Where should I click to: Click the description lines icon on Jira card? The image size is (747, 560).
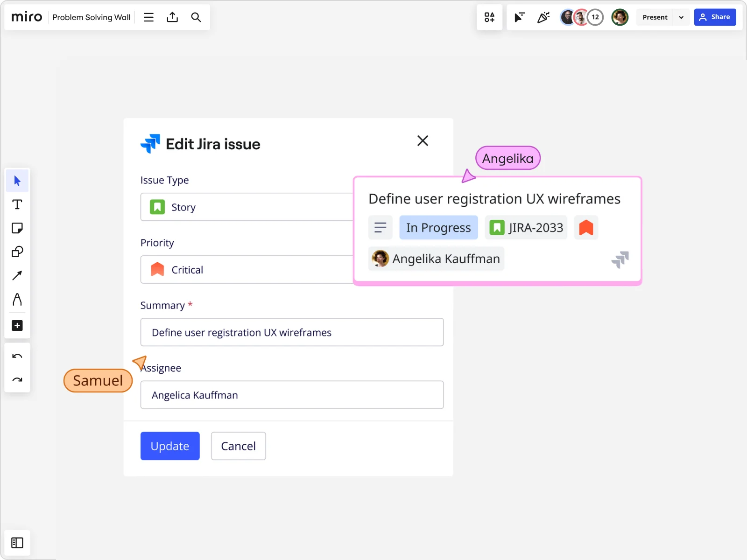(381, 228)
